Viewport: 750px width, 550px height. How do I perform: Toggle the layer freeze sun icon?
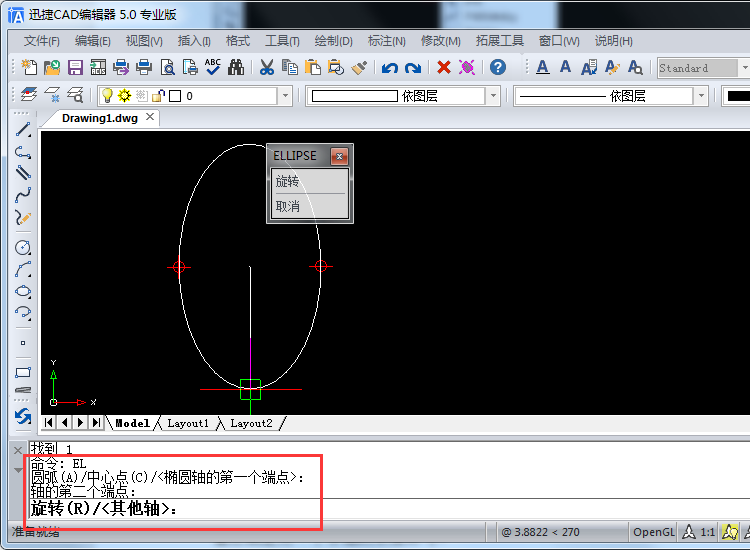[124, 96]
